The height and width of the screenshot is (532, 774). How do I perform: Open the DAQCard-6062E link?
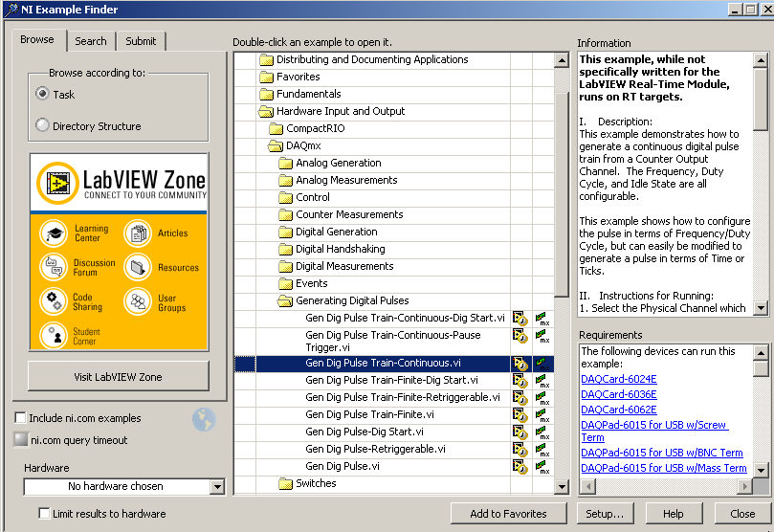(618, 410)
